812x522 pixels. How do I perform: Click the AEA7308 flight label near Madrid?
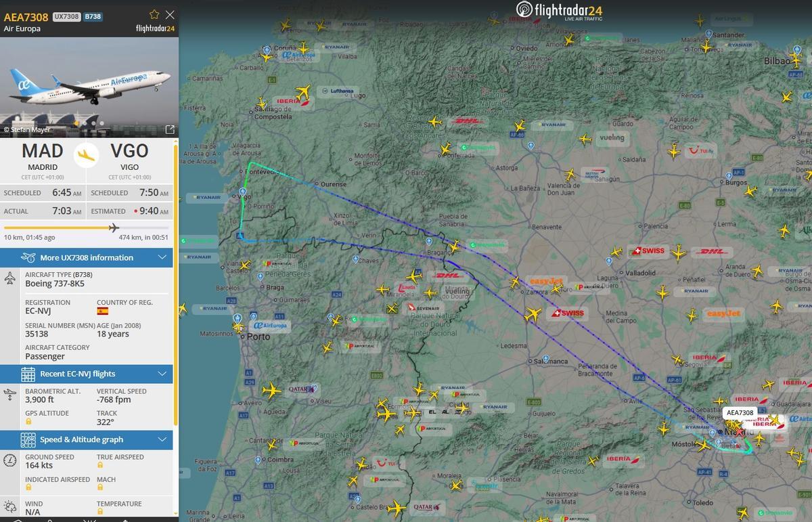[x=741, y=413]
